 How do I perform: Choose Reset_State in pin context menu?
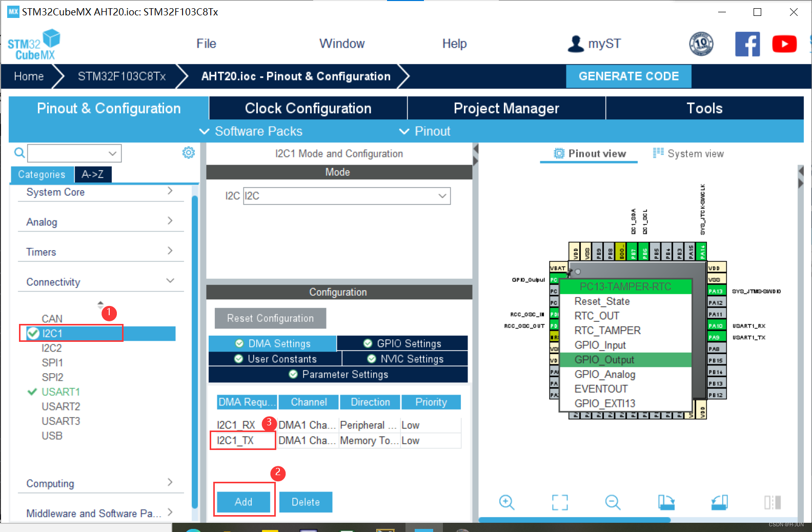point(625,301)
